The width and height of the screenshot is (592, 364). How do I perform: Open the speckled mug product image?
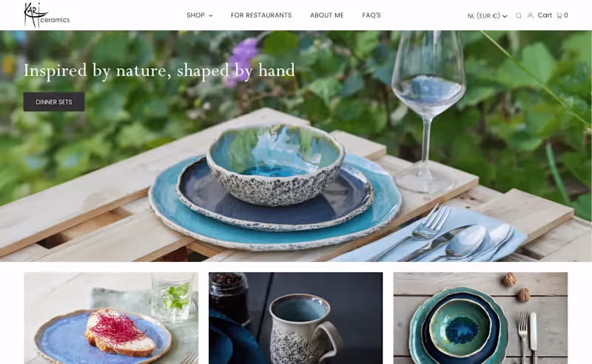[x=295, y=318]
